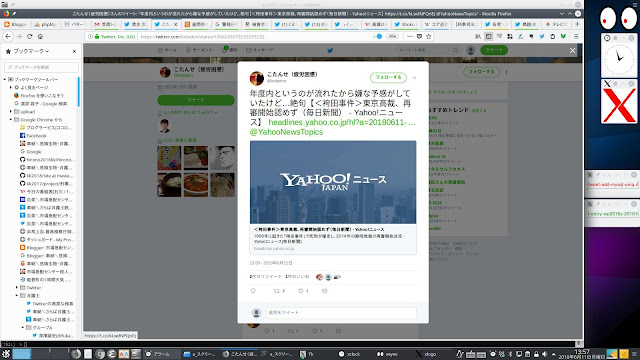
Task: Open Twitterの高度な検索 bookmark
Action: tap(50, 304)
